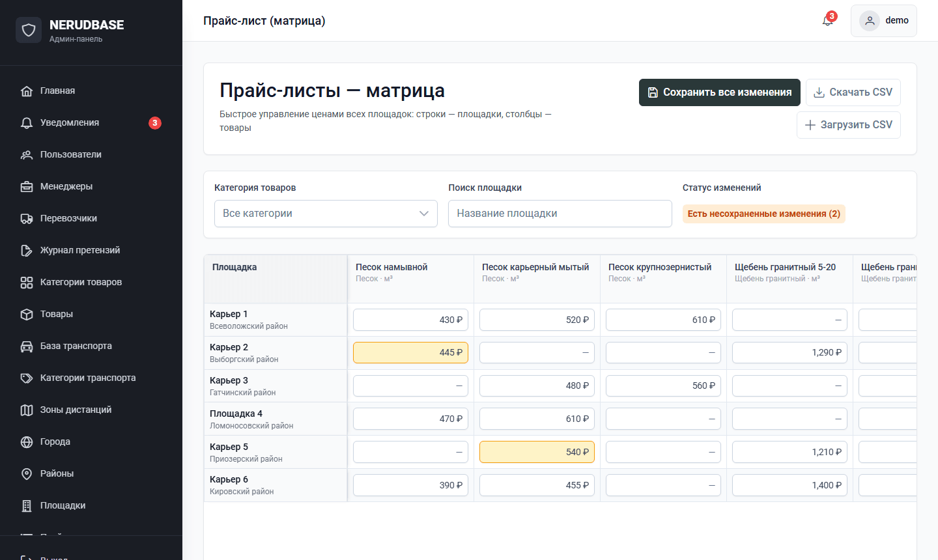Click the map icon for Зоны дистанций
The height and width of the screenshot is (560, 938).
(x=27, y=410)
